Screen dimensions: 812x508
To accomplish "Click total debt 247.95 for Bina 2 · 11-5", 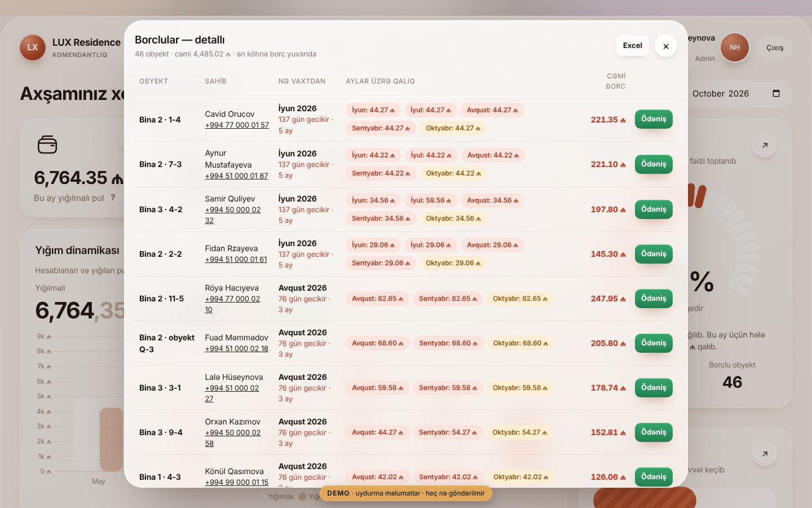I will [x=608, y=299].
